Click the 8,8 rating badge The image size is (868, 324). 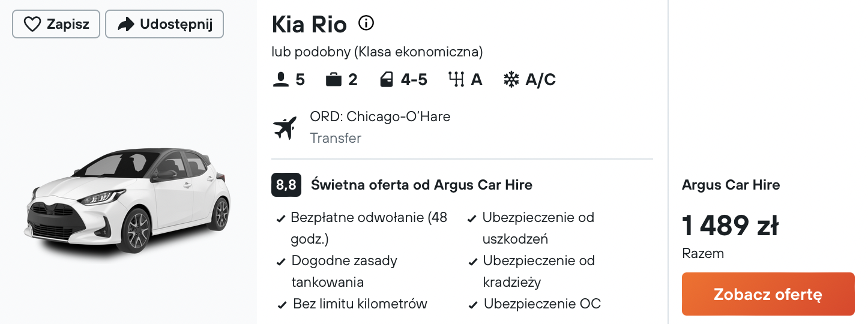[x=286, y=185]
